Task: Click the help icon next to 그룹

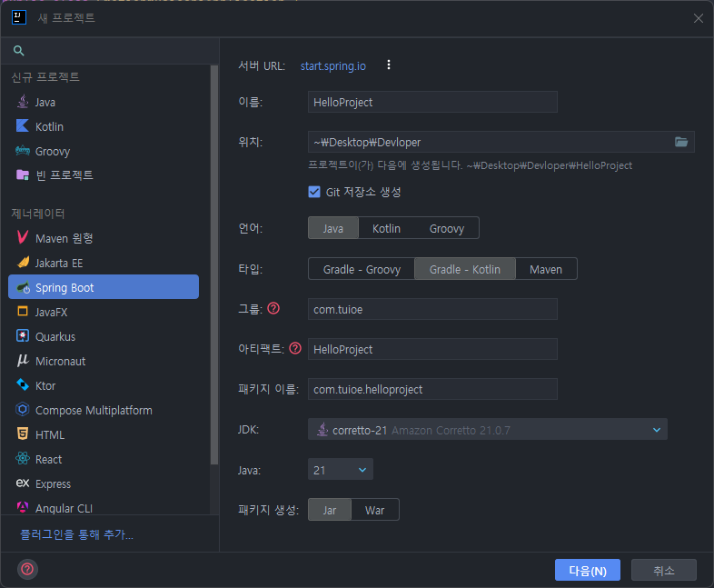Action: coord(273,309)
